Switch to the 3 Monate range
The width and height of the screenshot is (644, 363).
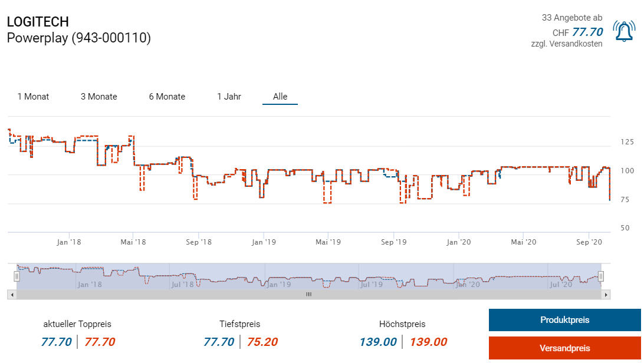(99, 97)
